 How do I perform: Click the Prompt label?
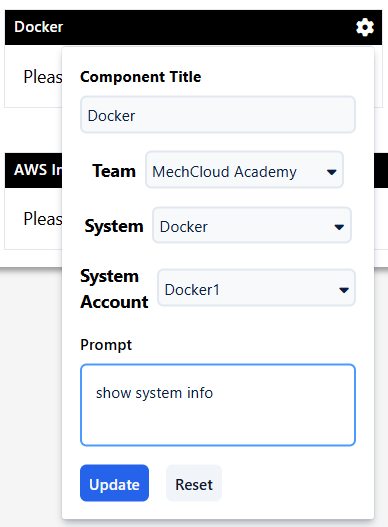pos(106,345)
